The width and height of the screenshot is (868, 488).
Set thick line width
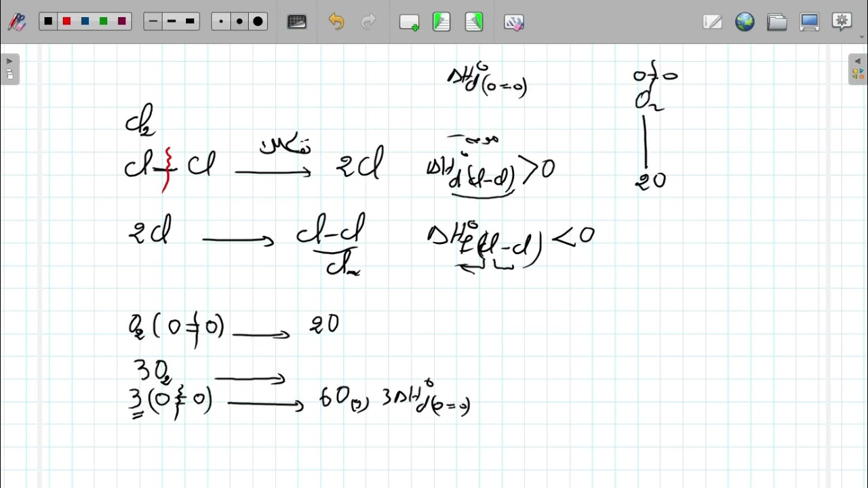click(x=190, y=22)
